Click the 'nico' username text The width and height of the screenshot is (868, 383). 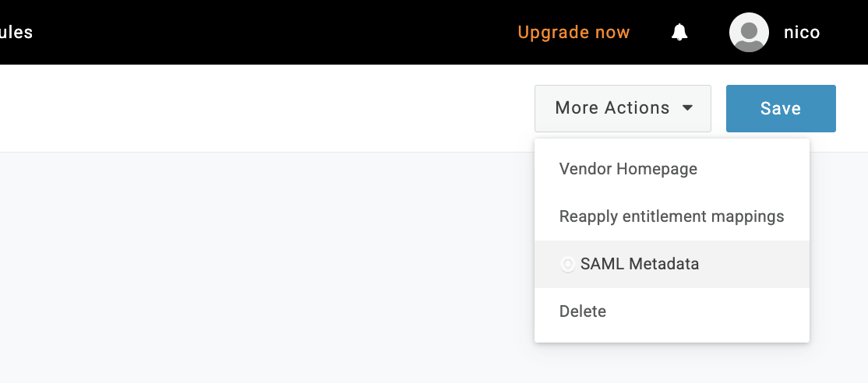tap(801, 32)
